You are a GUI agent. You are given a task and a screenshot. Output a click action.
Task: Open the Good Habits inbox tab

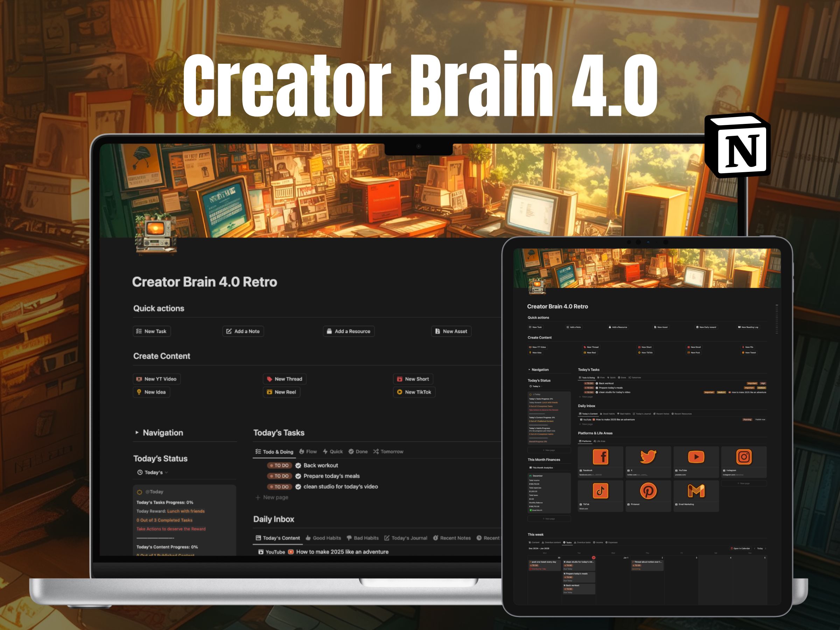point(323,538)
